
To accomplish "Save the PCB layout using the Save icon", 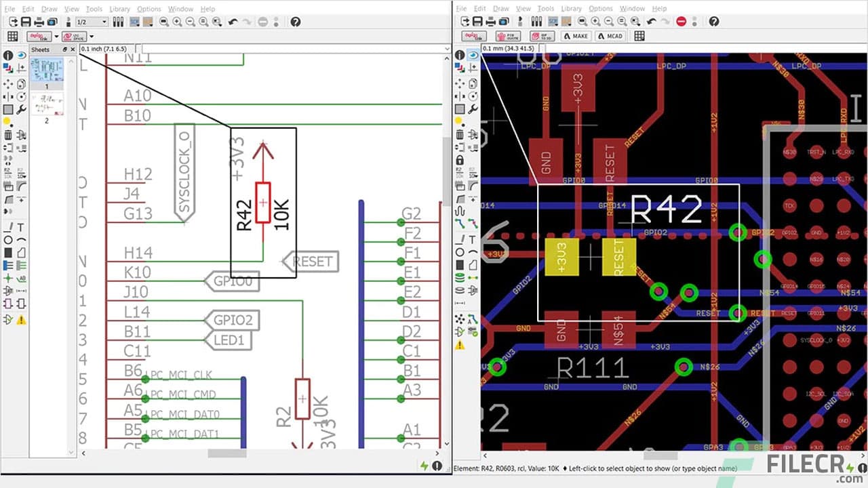I will tap(476, 21).
